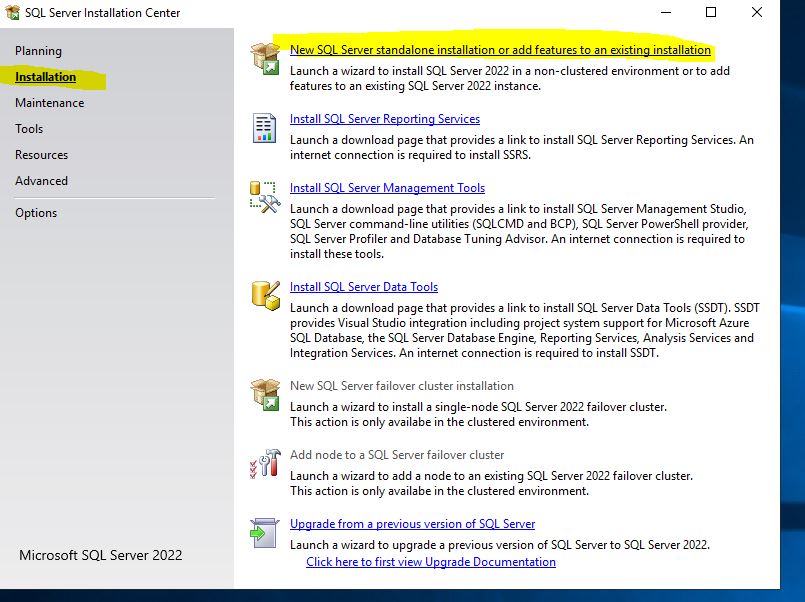
Task: Go to the Resources section
Action: click(x=41, y=155)
